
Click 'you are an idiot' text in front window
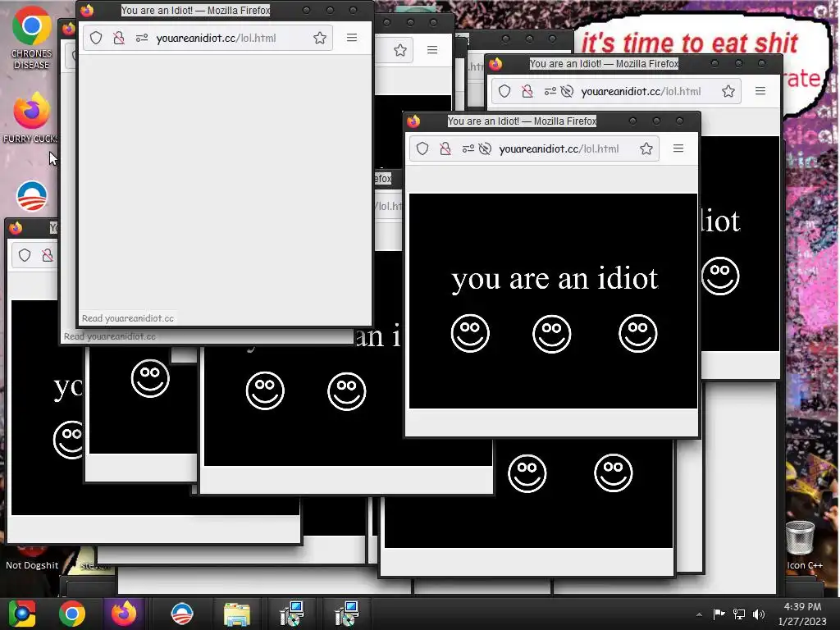pos(555,279)
